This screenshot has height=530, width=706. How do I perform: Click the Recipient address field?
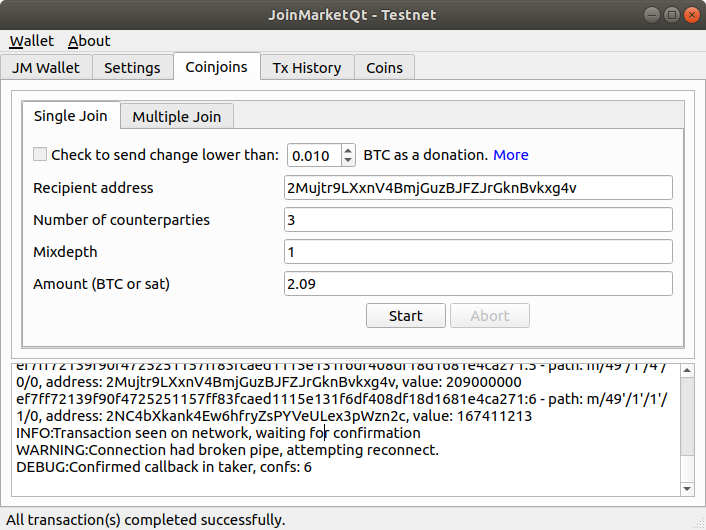[x=478, y=188]
